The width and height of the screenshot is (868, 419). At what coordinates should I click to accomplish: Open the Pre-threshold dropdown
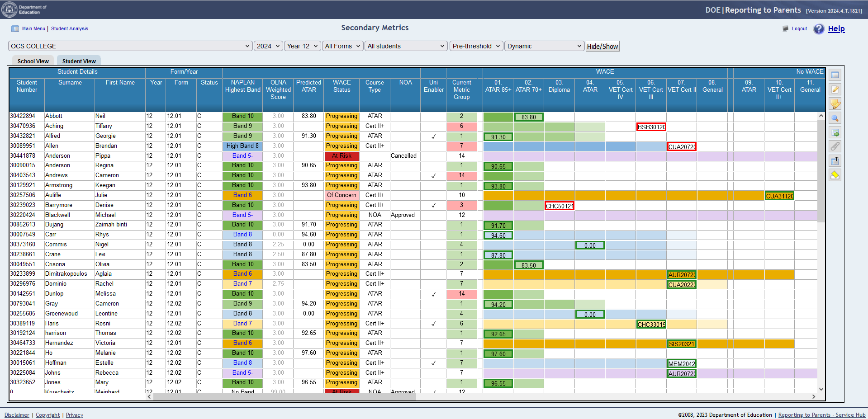coord(476,46)
